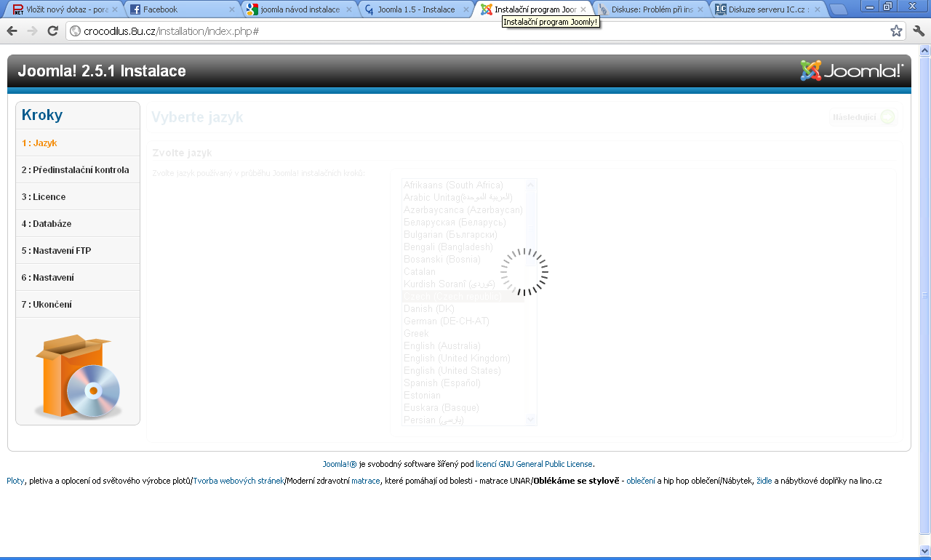Open the Joomla!® footer link

(340, 464)
